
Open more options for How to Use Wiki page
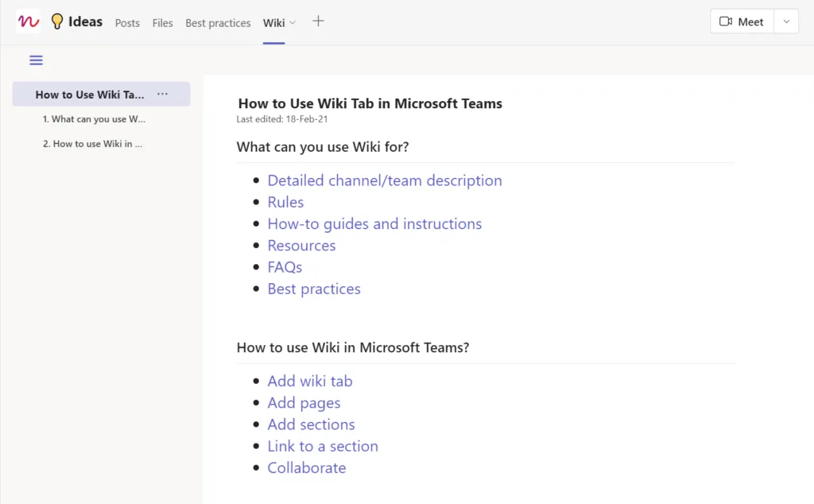pos(162,94)
